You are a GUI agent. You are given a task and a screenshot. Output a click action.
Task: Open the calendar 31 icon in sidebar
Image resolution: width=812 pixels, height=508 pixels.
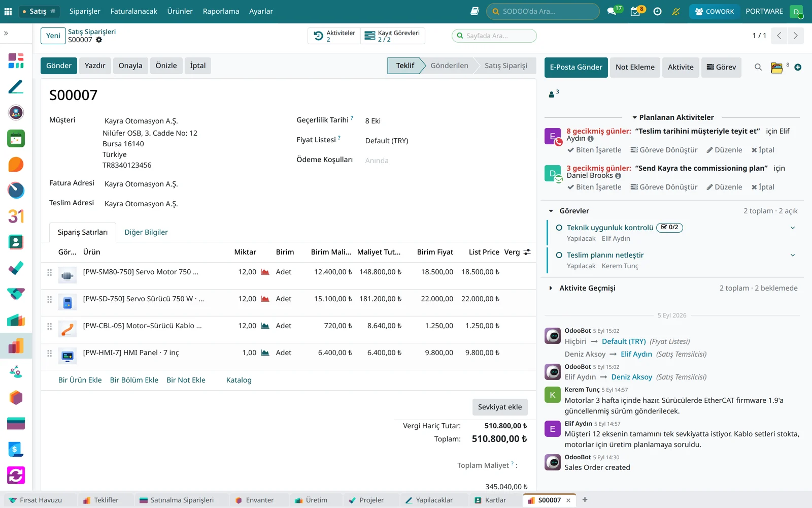(x=16, y=216)
